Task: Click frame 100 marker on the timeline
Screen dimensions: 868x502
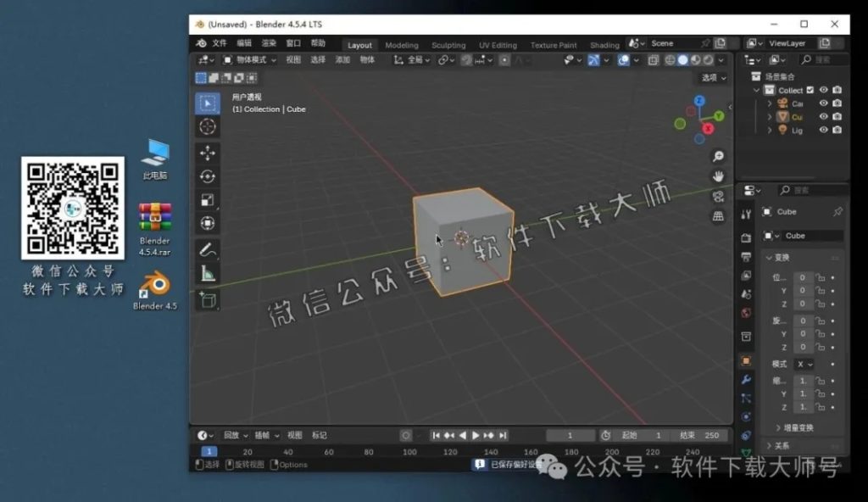Action: 409,453
